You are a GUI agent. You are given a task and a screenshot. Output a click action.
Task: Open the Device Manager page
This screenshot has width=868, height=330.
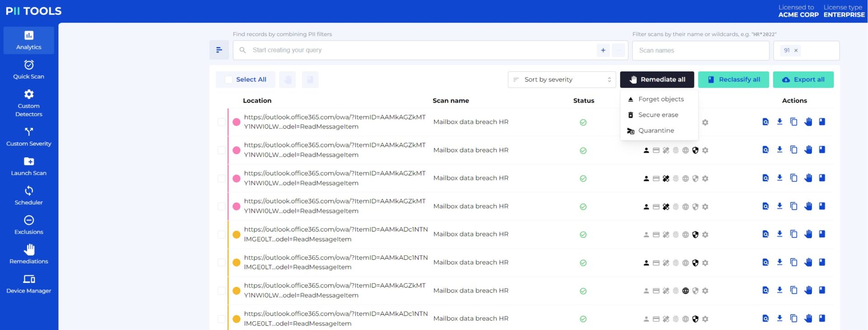click(x=29, y=284)
